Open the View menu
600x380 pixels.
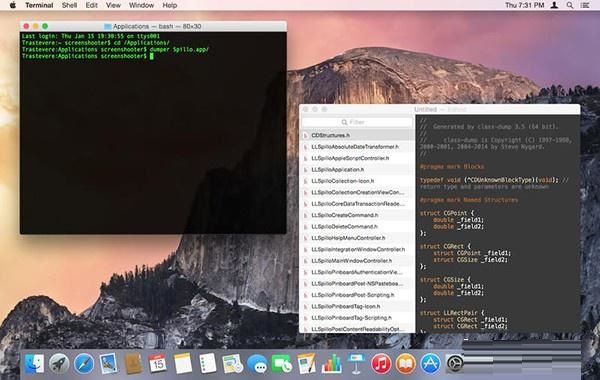(x=113, y=5)
